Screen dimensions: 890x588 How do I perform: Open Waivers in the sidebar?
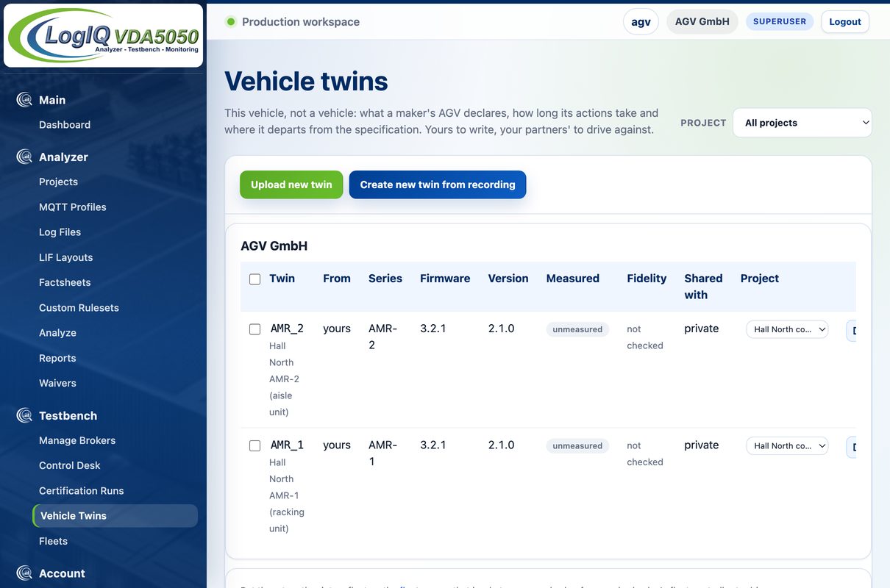pyautogui.click(x=57, y=383)
